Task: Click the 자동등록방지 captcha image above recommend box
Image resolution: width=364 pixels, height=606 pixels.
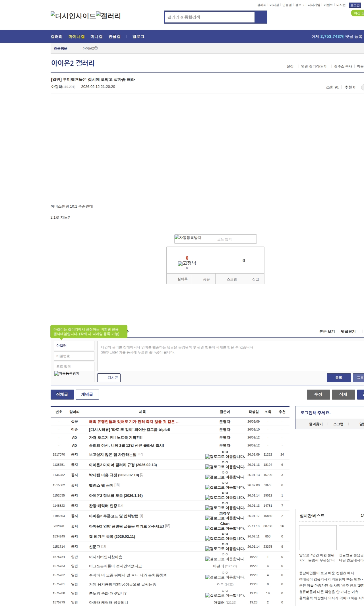Action: tap(188, 238)
